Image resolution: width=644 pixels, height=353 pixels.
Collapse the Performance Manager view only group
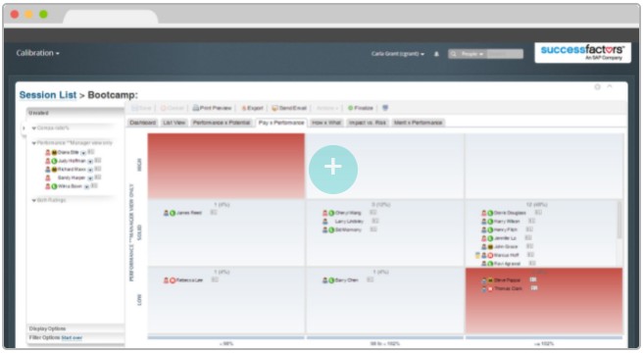34,143
